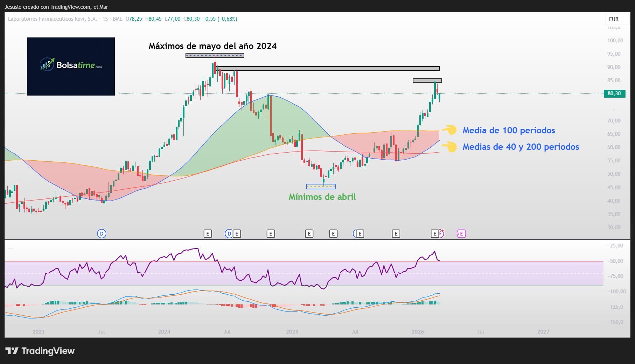Click the earnings E marker above July 2024
The height and width of the screenshot is (364, 635).
click(x=236, y=233)
